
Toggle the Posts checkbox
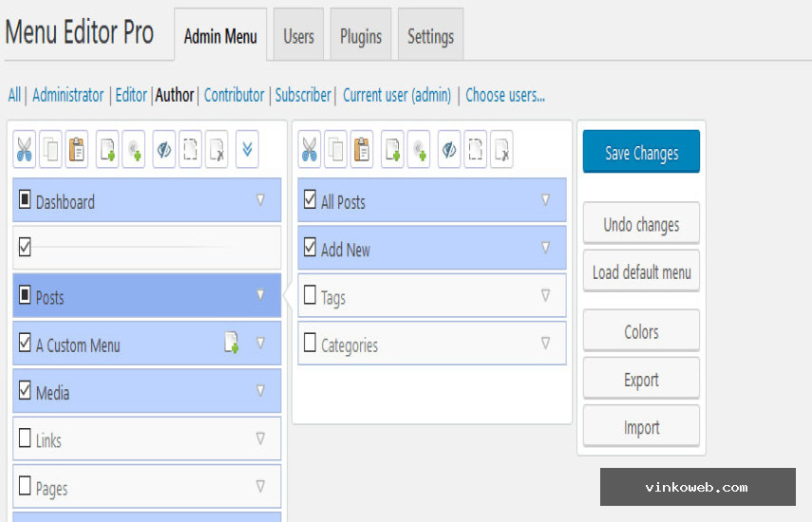click(x=25, y=294)
